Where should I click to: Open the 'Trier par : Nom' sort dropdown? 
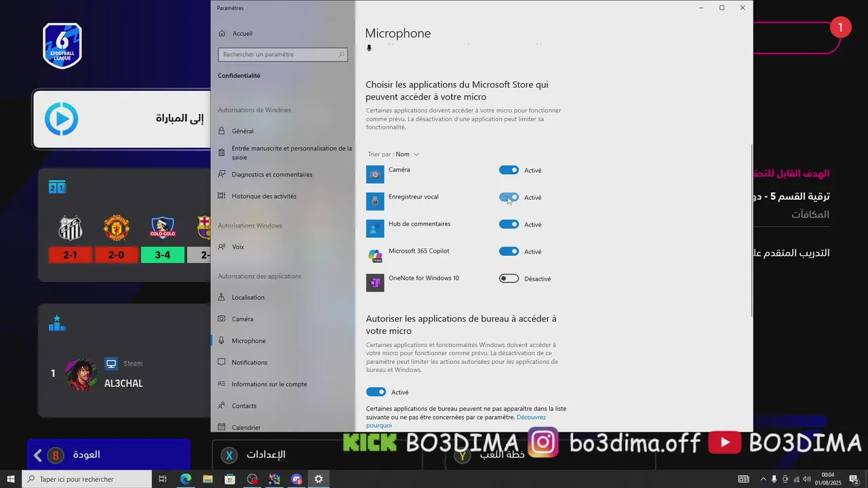(x=394, y=155)
